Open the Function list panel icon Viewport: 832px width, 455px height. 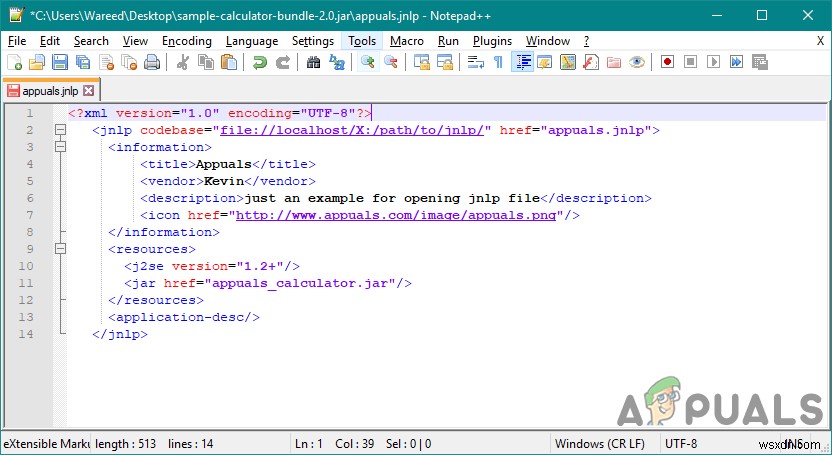click(591, 63)
